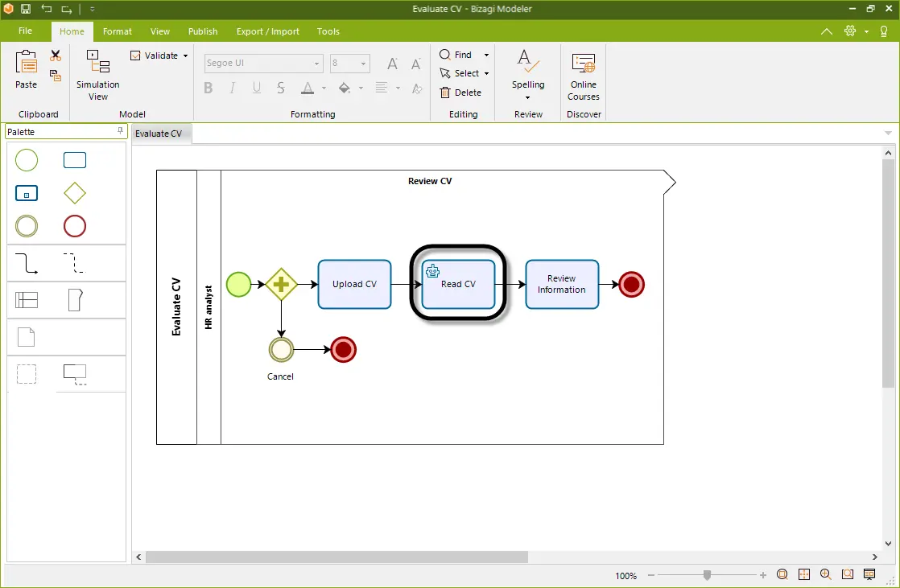Select the Start Event shape in Palette
The image size is (900, 588).
click(27, 160)
